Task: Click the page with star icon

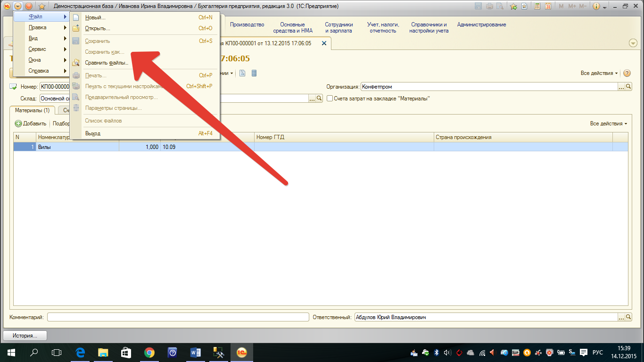Action: pyautogui.click(x=524, y=6)
